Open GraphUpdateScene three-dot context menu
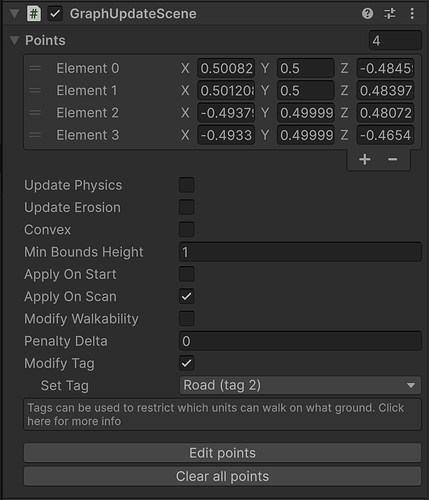The height and width of the screenshot is (500, 429). 412,14
